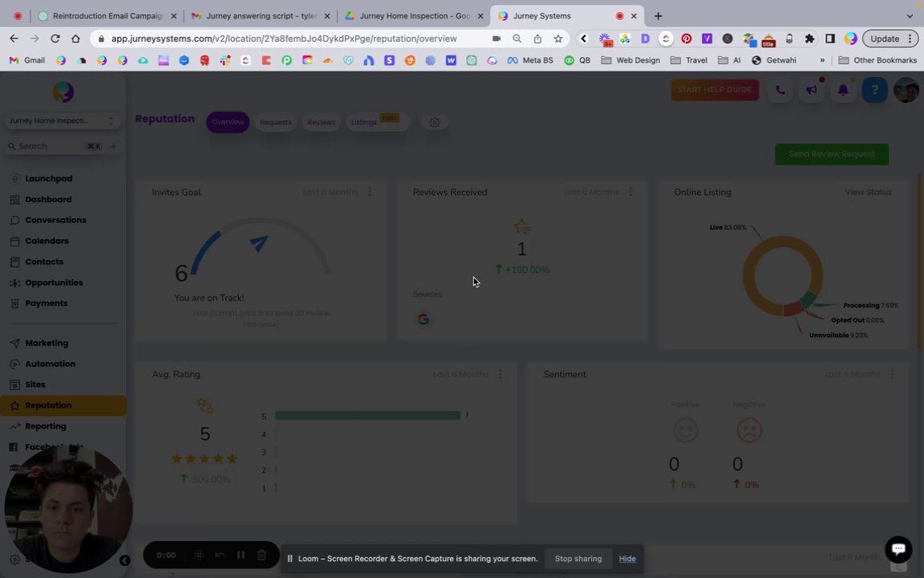Click the Online Listing donut chart
This screenshot has width=924, height=578.
click(x=783, y=277)
